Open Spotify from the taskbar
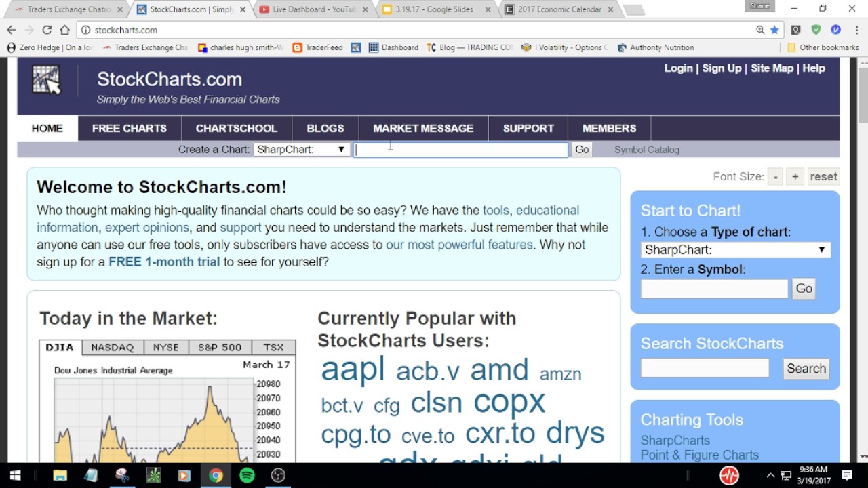The height and width of the screenshot is (488, 868). click(x=247, y=475)
